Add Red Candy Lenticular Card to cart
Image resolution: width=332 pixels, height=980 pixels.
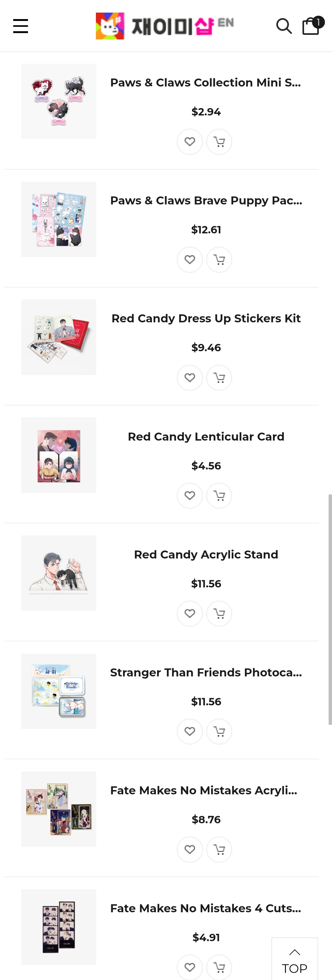click(x=219, y=496)
